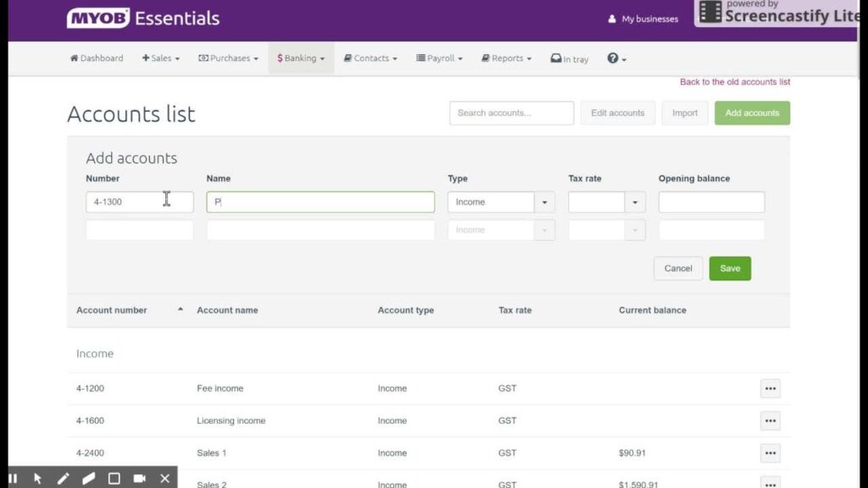
Task: Choose the eraser tool in recorder toolbar
Action: tap(88, 479)
